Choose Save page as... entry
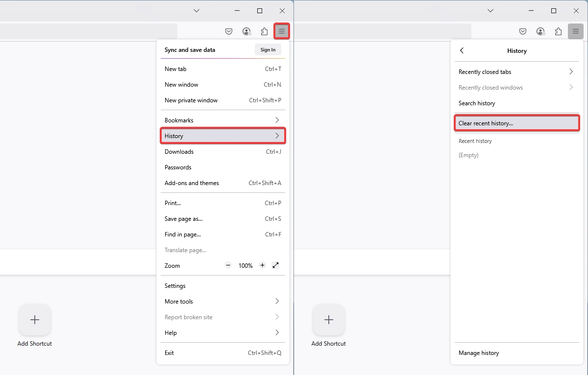Image resolution: width=588 pixels, height=375 pixels. [223, 218]
